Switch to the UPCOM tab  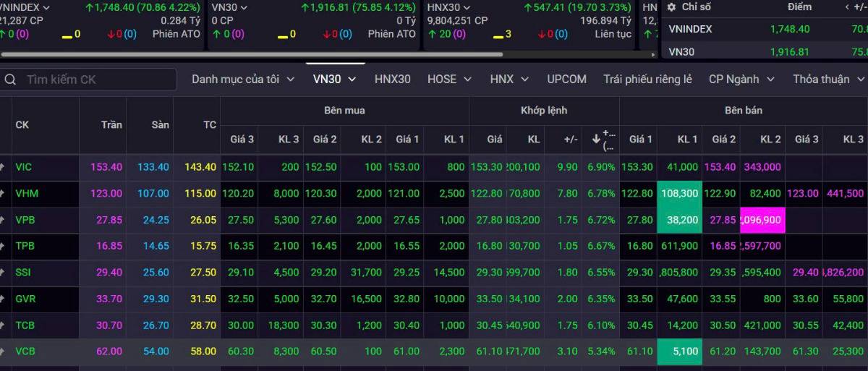coord(566,80)
